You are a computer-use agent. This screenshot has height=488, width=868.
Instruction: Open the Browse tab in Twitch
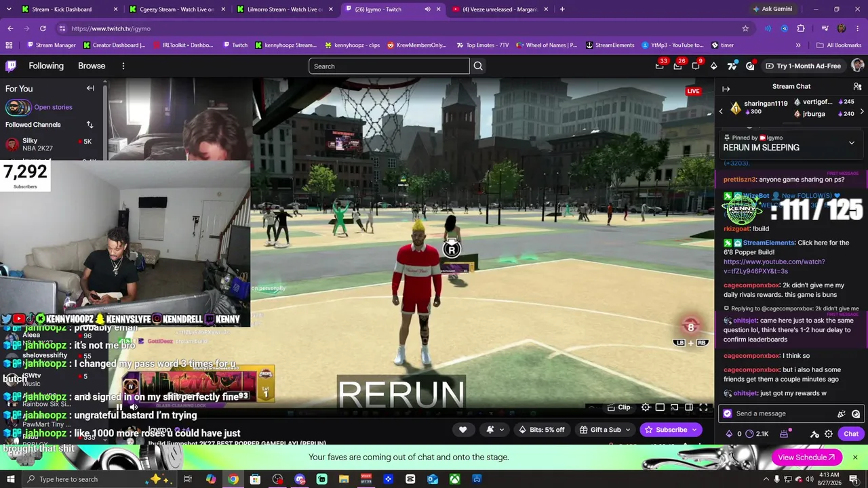pyautogui.click(x=92, y=66)
